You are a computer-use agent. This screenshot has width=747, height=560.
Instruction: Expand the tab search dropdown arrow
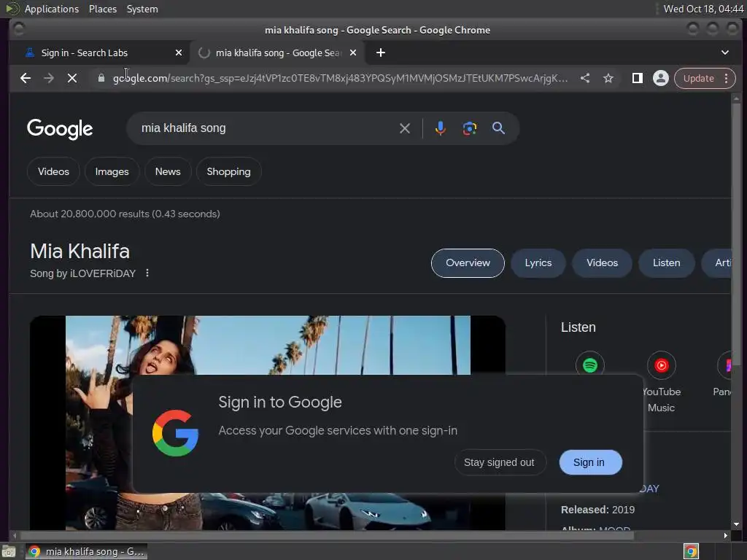coord(724,52)
